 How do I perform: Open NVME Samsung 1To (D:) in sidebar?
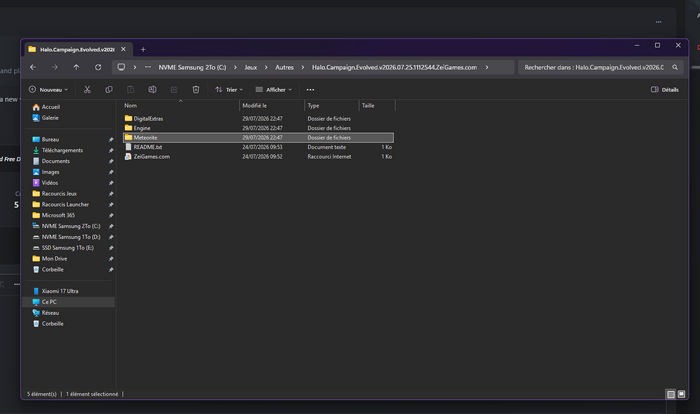70,237
